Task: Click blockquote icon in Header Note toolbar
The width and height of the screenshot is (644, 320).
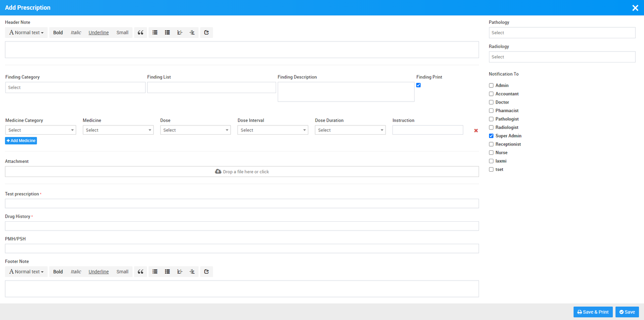Action: tap(140, 33)
